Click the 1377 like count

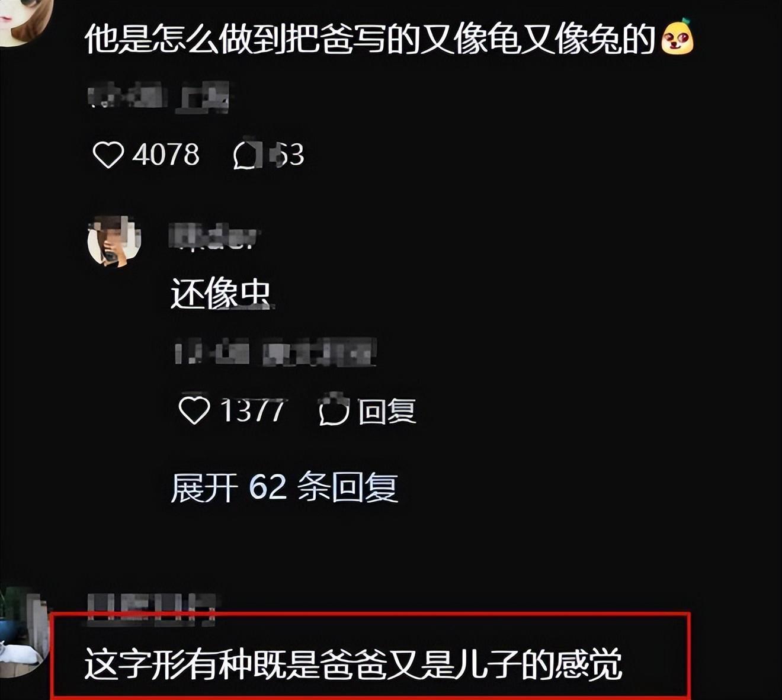click(x=253, y=410)
